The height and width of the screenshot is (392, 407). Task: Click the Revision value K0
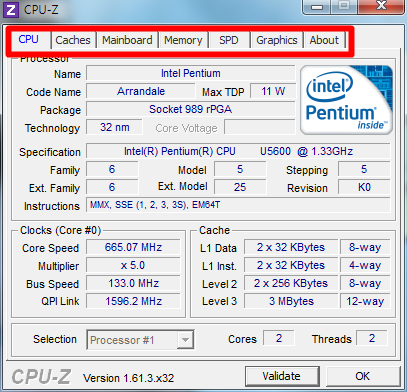(x=364, y=187)
